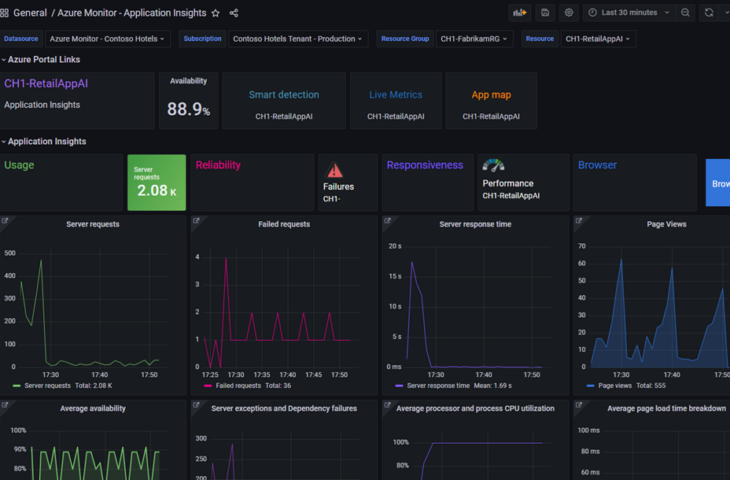Click the General breadcrumb
The width and height of the screenshot is (730, 480).
click(30, 13)
